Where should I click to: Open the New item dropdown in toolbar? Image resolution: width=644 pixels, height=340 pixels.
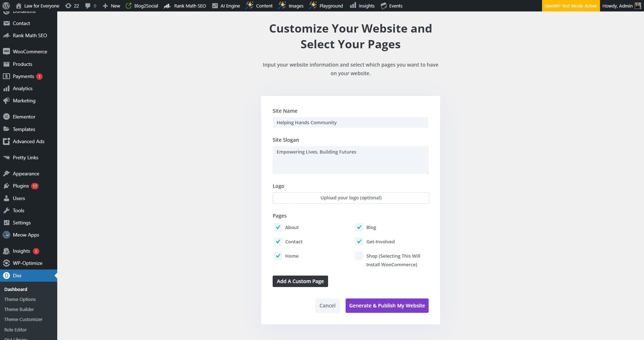(111, 6)
